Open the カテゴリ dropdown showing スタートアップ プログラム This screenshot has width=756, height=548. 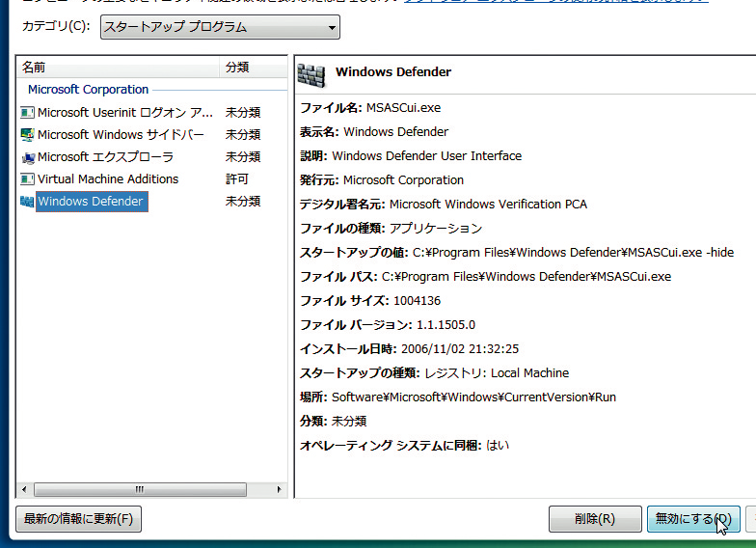point(220,27)
